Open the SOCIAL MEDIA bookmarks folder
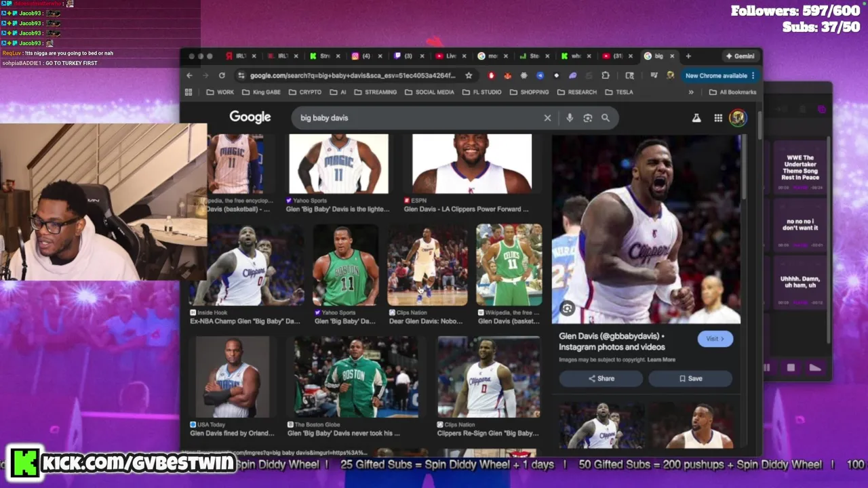This screenshot has height=488, width=868. point(429,92)
